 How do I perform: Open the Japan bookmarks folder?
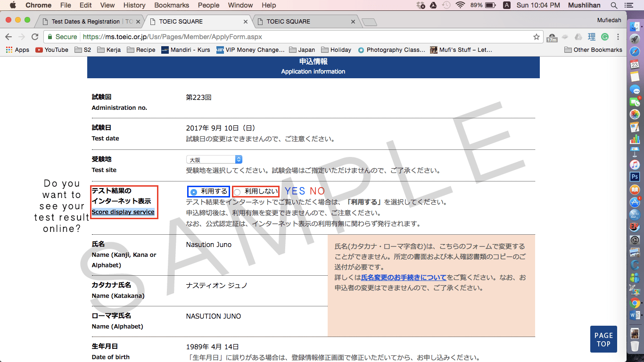coord(302,50)
